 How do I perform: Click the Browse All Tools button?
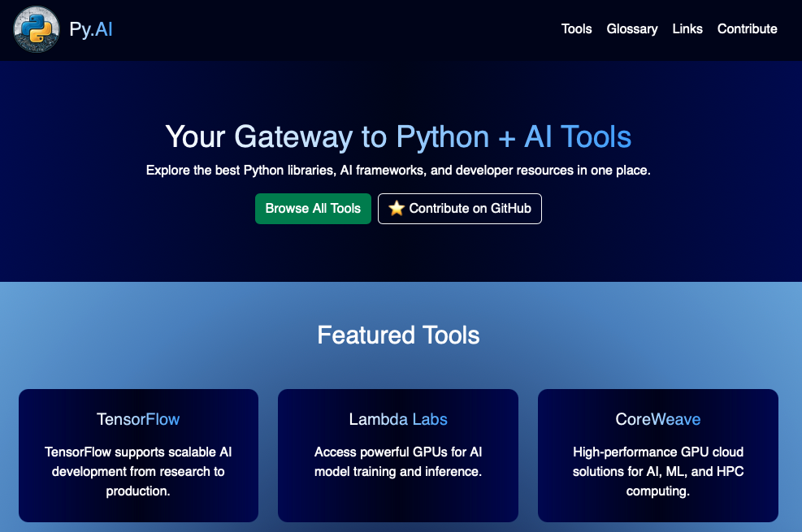pyautogui.click(x=313, y=208)
